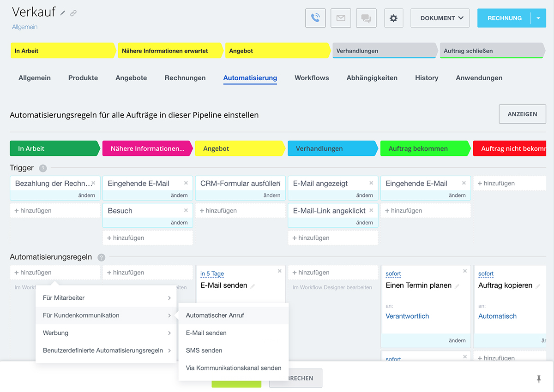Close the Einen Termin planen rule card
This screenshot has height=392, width=554.
pos(465,271)
